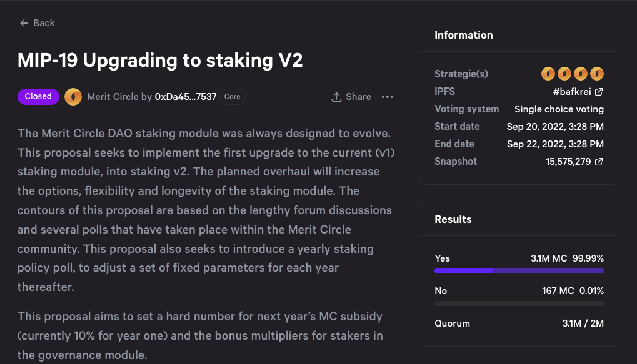Click the Merit Circle avatar logo
This screenshot has width=637, height=364.
pyautogui.click(x=73, y=97)
